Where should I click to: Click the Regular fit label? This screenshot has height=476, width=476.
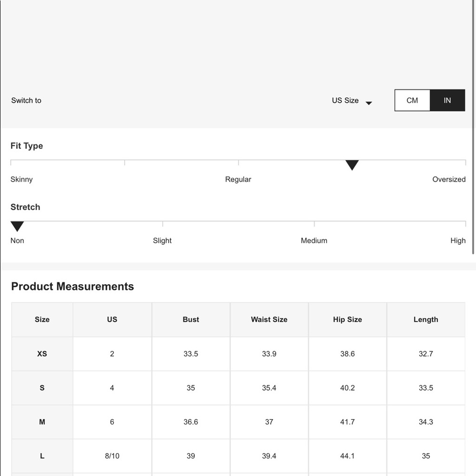tap(238, 179)
